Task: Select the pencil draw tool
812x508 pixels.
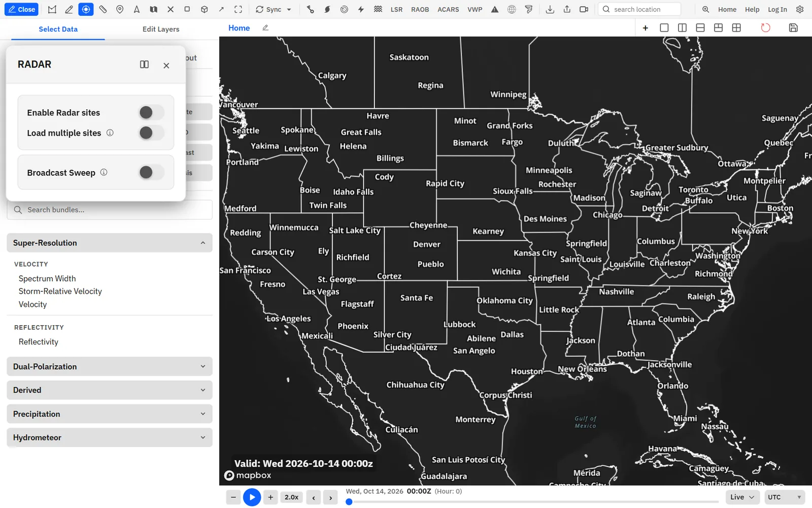Action: click(x=69, y=9)
